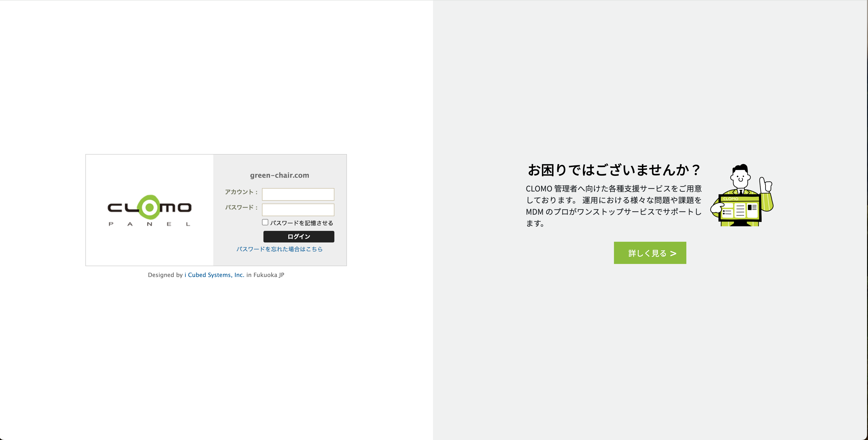
Task: Enable the パスワードを記憶させる checkbox
Action: (x=265, y=222)
